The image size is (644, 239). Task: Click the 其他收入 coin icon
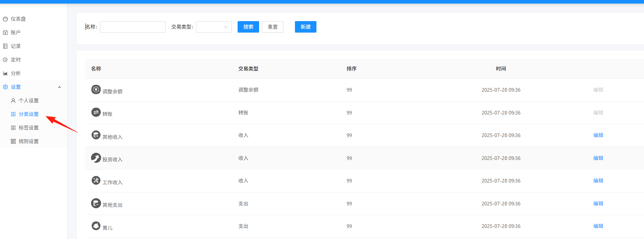pos(96,135)
